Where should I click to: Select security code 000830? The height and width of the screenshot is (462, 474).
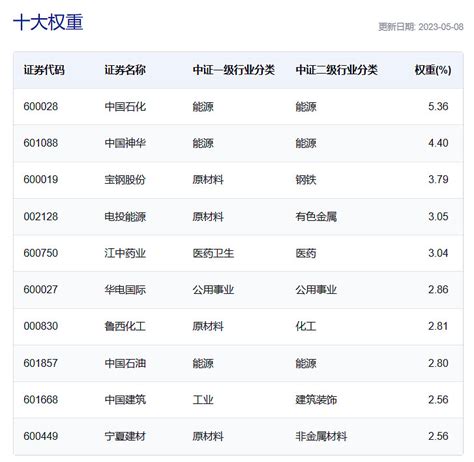click(41, 326)
